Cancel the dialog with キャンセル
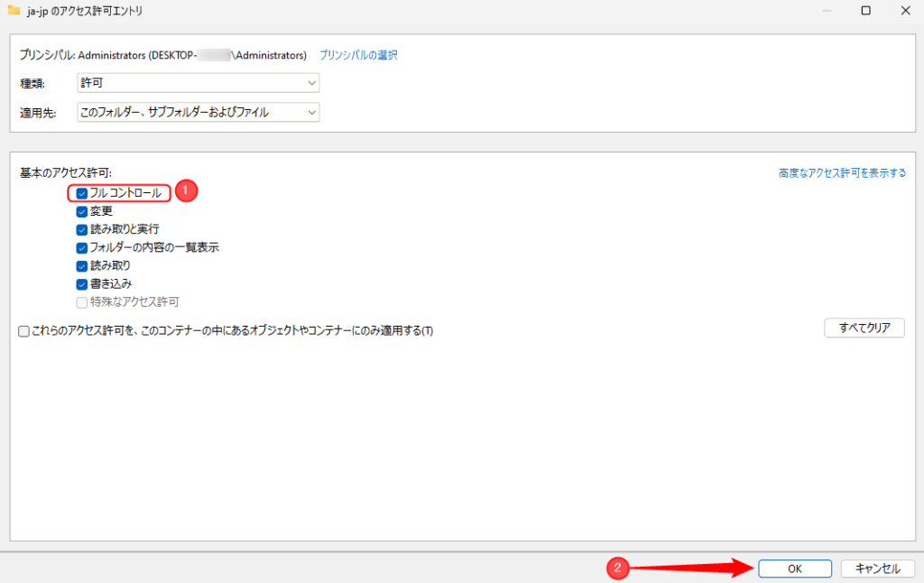Viewport: 924px width, 583px height. click(876, 569)
